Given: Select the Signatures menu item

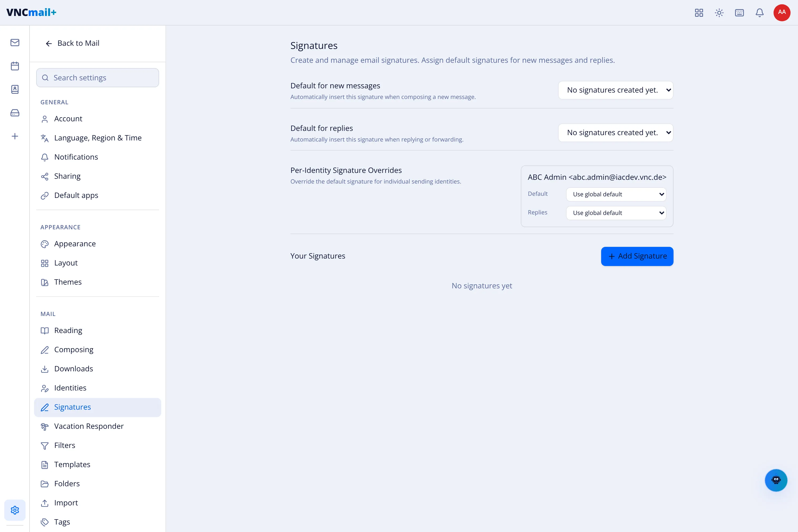Looking at the screenshot, I should pyautogui.click(x=98, y=407).
